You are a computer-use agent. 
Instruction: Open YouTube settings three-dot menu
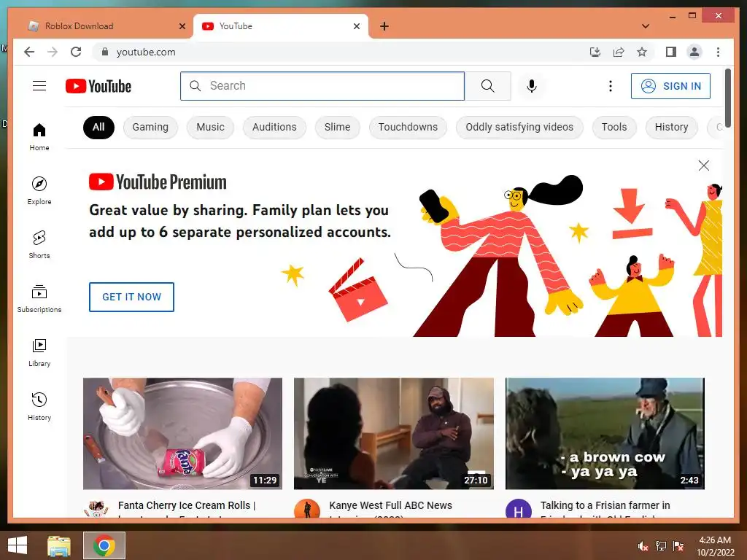[611, 86]
